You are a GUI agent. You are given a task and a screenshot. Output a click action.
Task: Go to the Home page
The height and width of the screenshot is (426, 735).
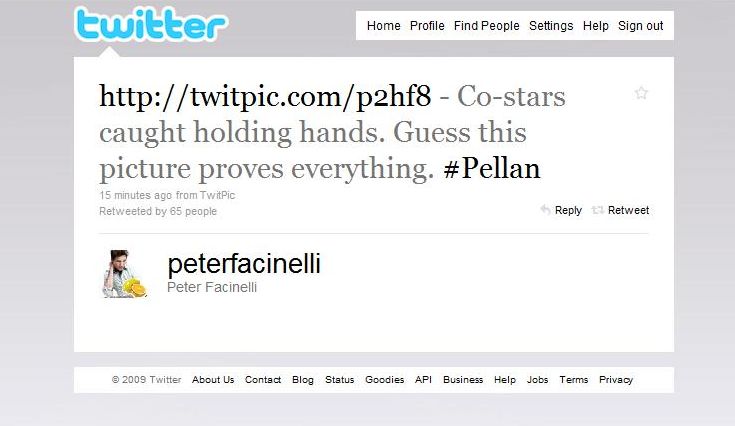[383, 26]
